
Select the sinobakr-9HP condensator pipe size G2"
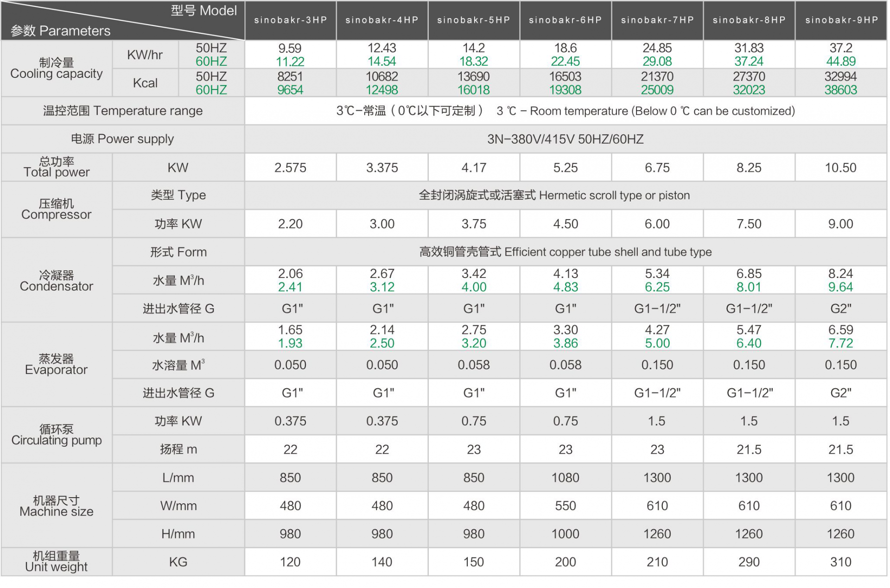tap(841, 309)
